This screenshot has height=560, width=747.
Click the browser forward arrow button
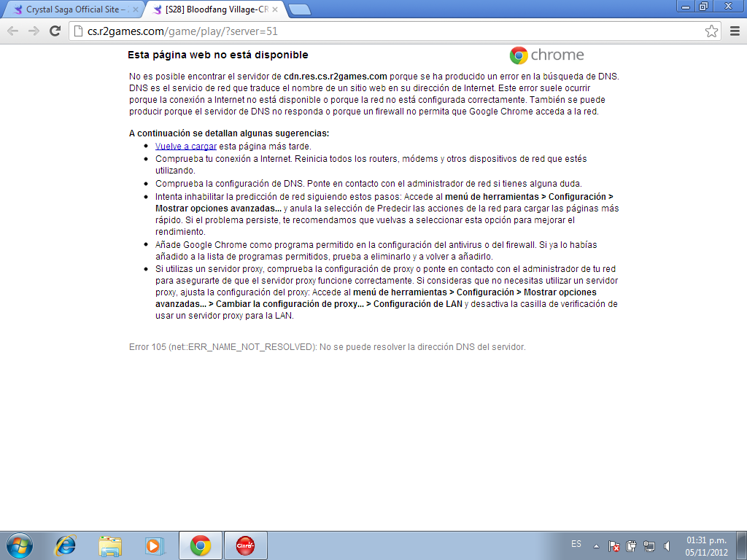34,31
